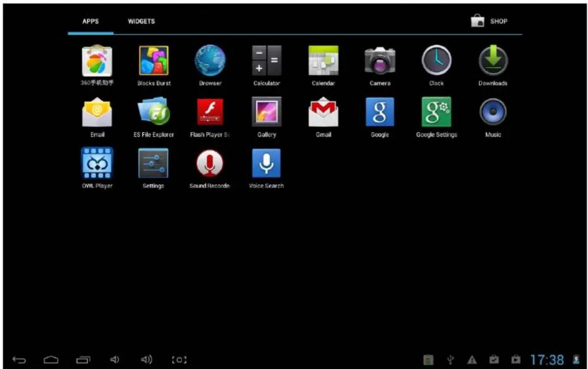Take a screenshot with the capture button

point(179,359)
